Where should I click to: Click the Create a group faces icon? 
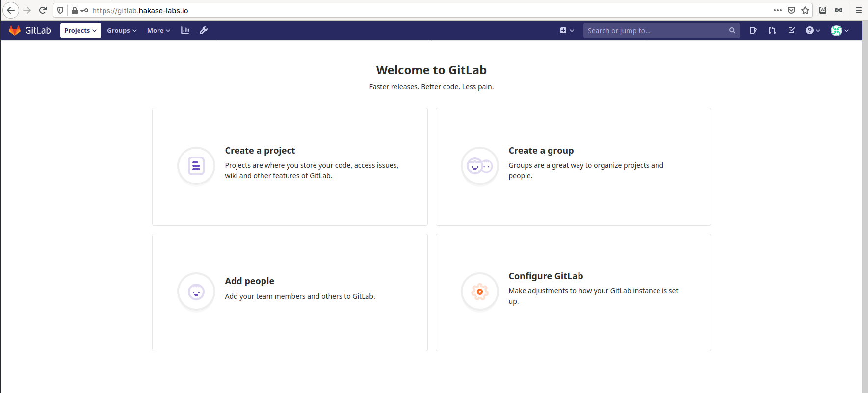[x=480, y=166]
